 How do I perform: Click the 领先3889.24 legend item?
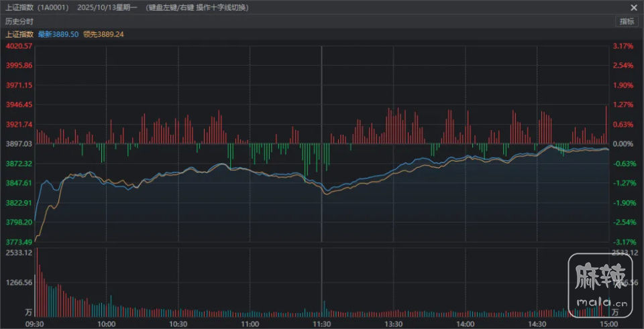(x=103, y=34)
